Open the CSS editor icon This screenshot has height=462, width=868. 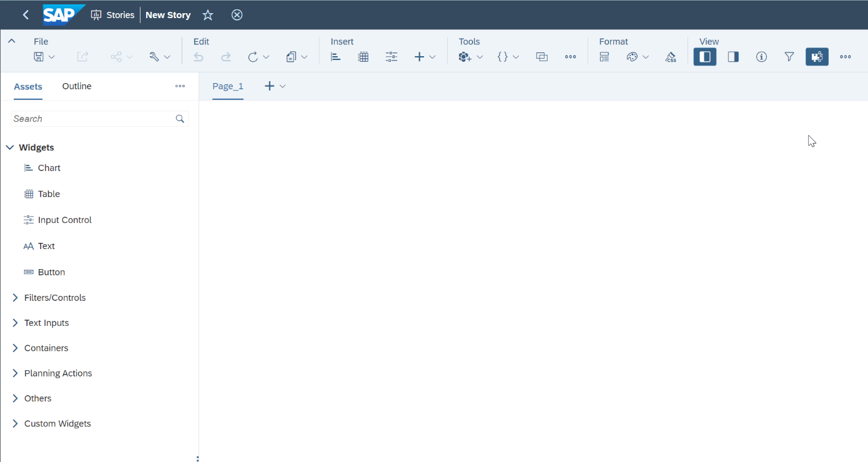[x=671, y=57]
